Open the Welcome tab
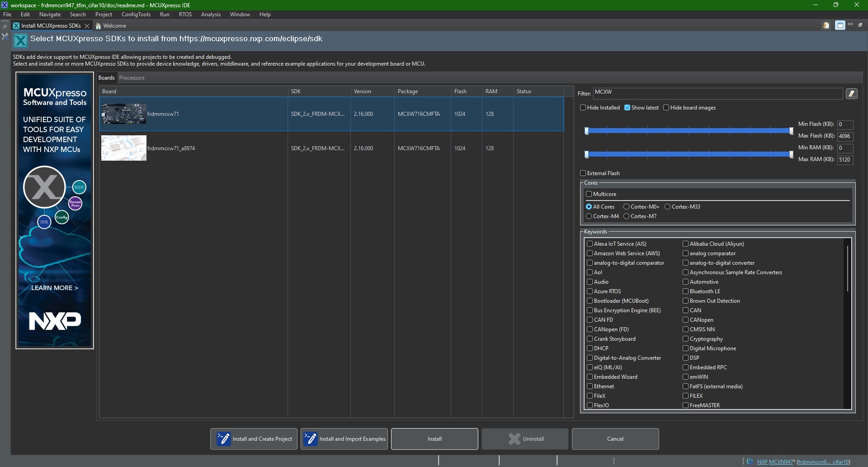Viewport: 868px width, 467px height. click(x=111, y=26)
